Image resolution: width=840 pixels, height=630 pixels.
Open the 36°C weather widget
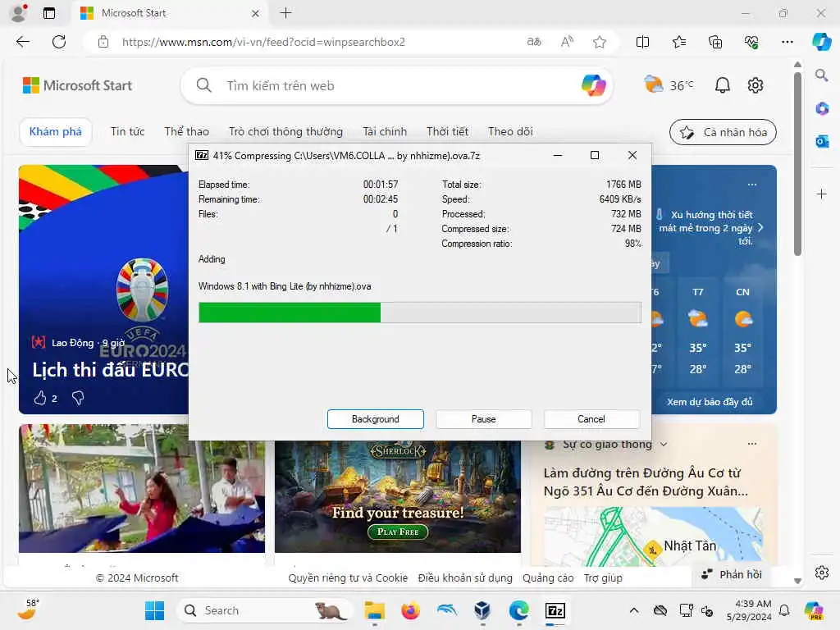coord(669,85)
